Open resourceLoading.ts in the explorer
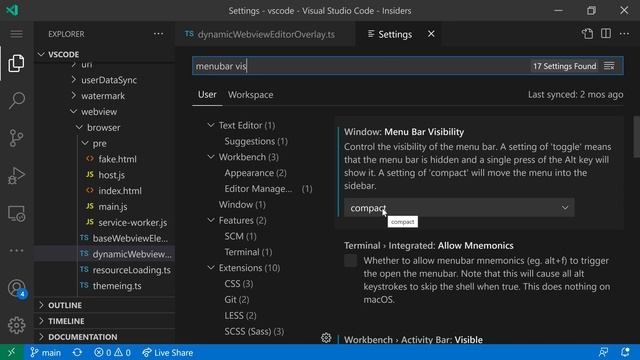This screenshot has height=360, width=640. pyautogui.click(x=131, y=270)
